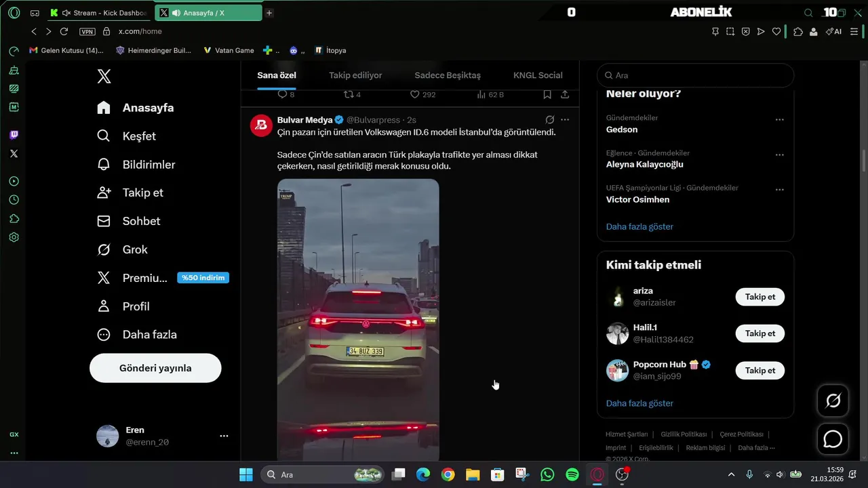868x488 pixels.
Task: Open Grok in the left navigation
Action: 122,249
